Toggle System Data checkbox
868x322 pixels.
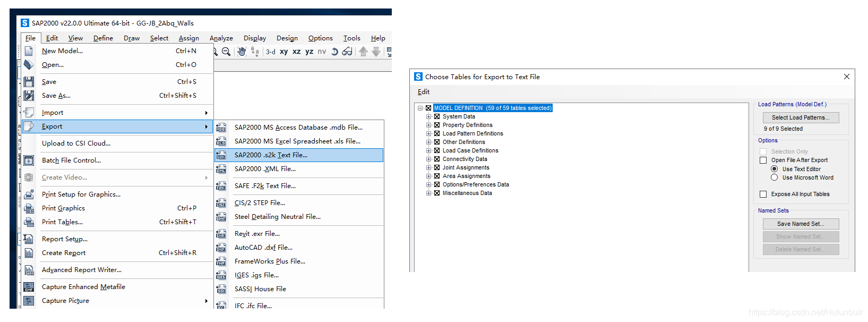437,116
